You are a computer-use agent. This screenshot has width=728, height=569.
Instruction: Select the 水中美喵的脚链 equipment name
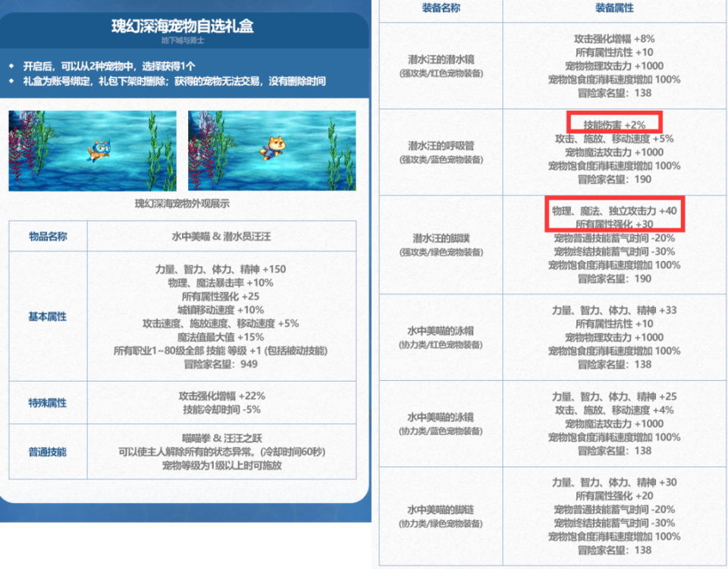coord(441,510)
